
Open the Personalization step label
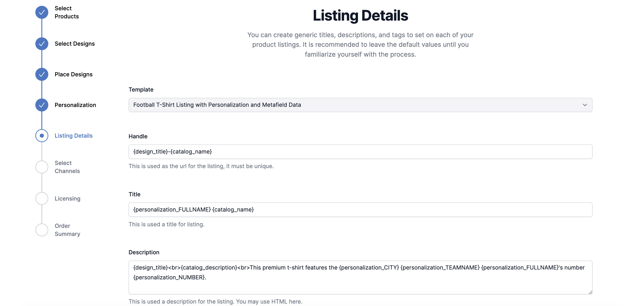click(75, 105)
